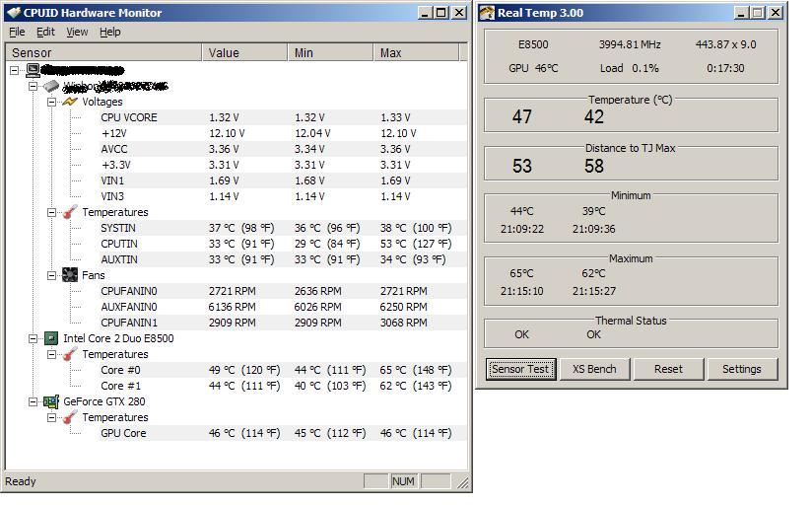
Task: Click the graphics card icon for GeForce GTX 280
Action: [x=51, y=401]
